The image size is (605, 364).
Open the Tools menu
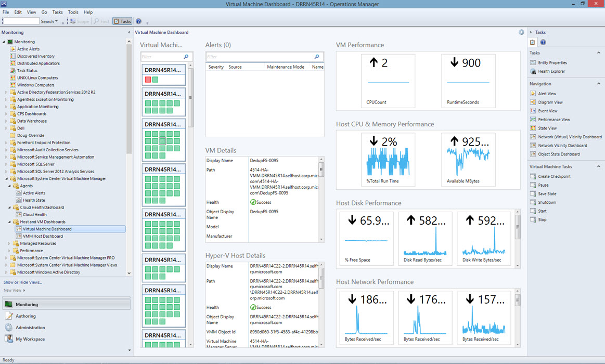(73, 12)
